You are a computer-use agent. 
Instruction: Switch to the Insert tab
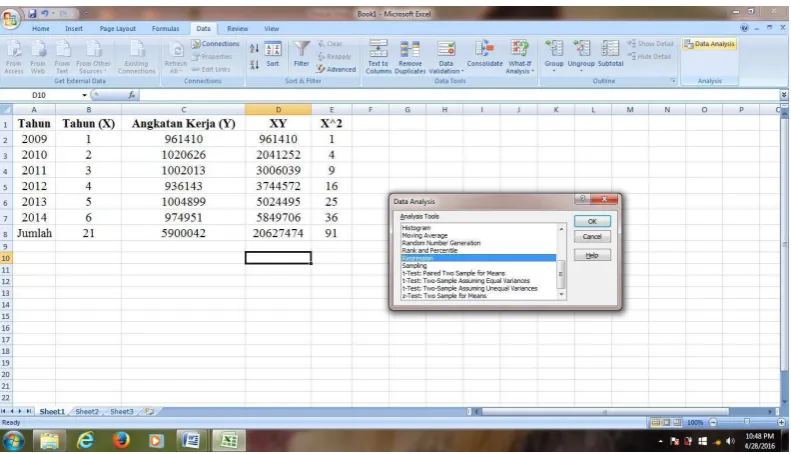[x=74, y=29]
